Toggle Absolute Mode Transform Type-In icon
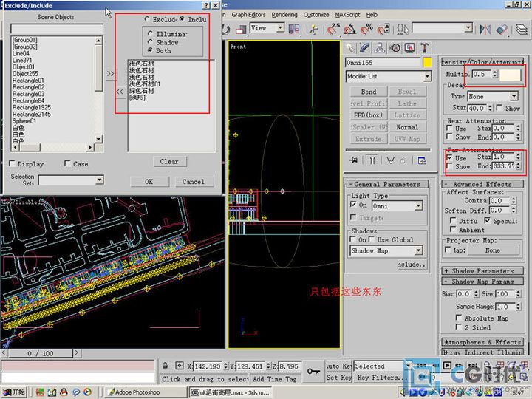The height and width of the screenshot is (399, 532). (x=180, y=366)
